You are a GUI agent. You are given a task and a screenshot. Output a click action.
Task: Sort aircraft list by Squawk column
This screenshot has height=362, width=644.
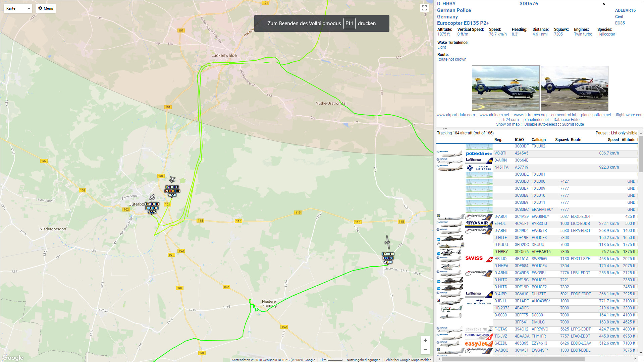click(562, 140)
